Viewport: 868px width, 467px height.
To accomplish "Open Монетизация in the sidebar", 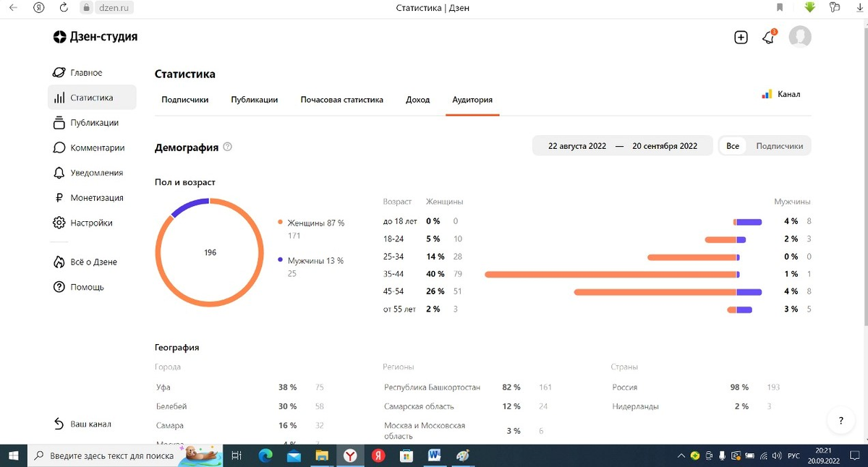I will pos(88,198).
